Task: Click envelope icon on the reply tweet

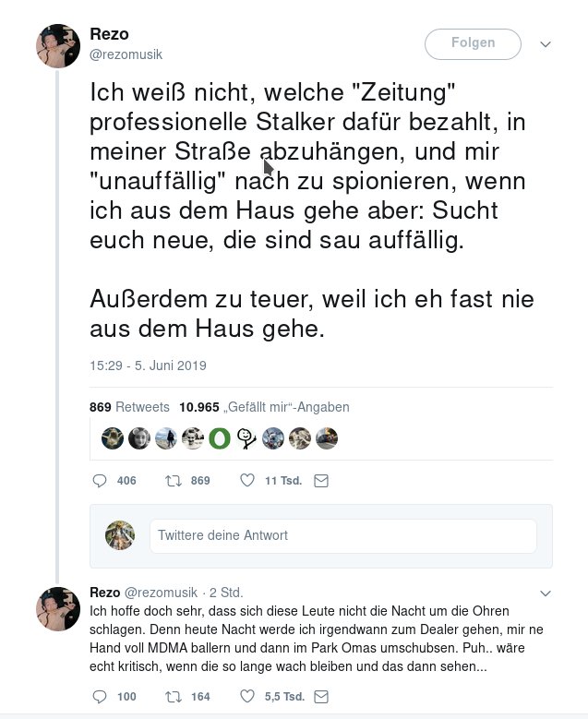Action: coord(320,697)
